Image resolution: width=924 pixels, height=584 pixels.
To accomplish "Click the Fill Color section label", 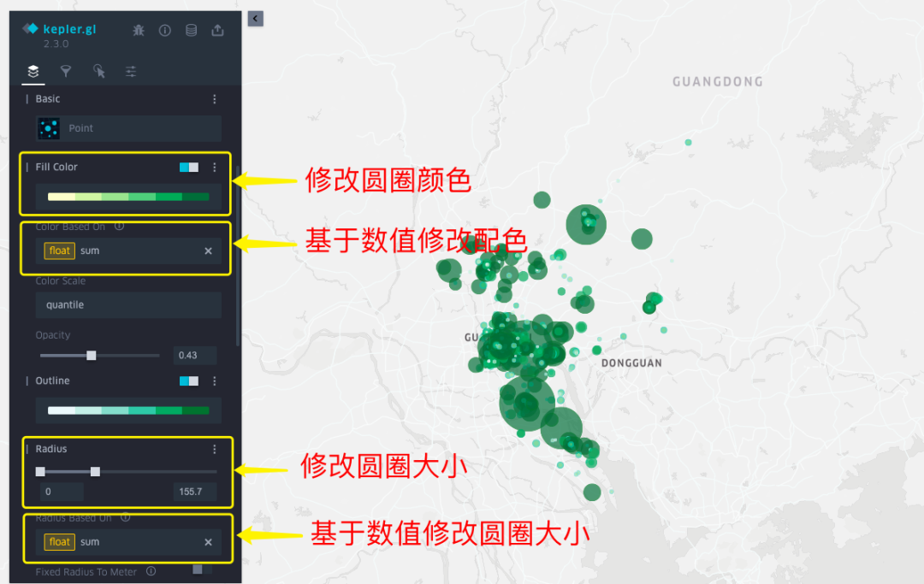I will (56, 168).
